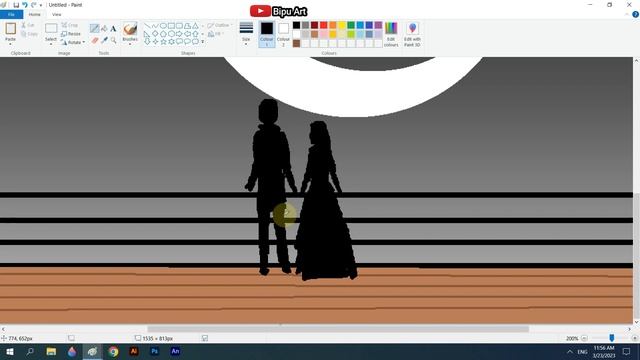This screenshot has width=640, height=360.
Task: Click the Cut button
Action: pos(28,25)
